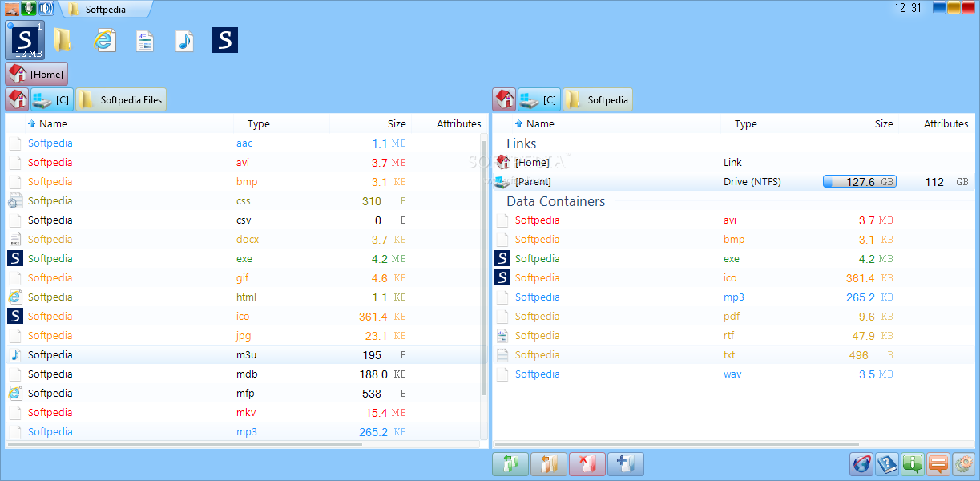The width and height of the screenshot is (980, 481).
Task: Click the music note icon of the m3u row
Action: coord(15,354)
